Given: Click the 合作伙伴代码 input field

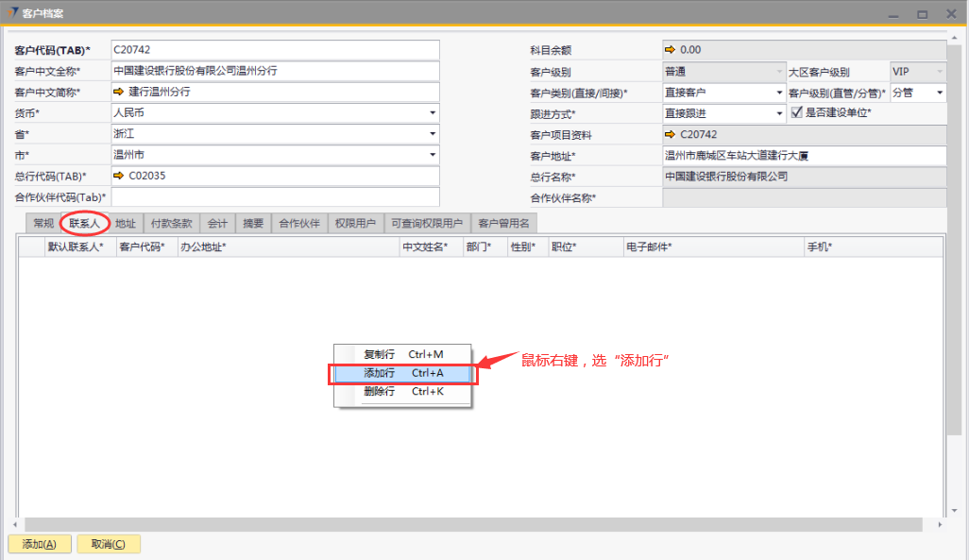Looking at the screenshot, I should (275, 196).
